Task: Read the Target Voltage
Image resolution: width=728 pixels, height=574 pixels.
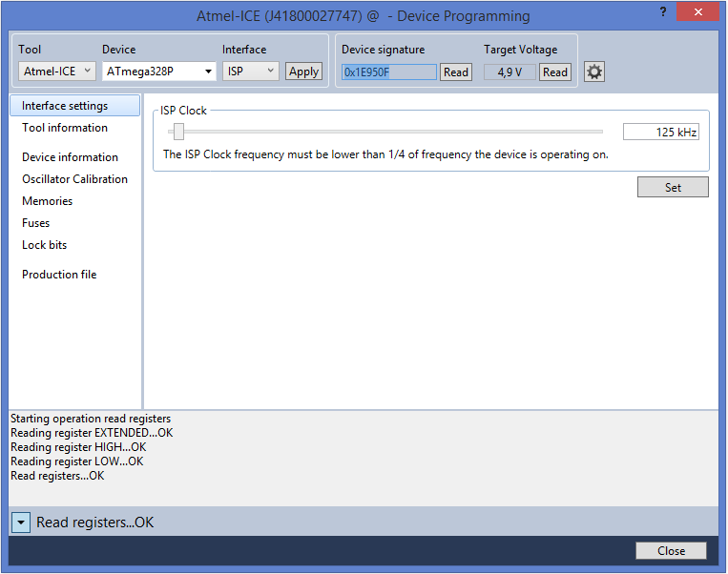Action: [x=555, y=72]
